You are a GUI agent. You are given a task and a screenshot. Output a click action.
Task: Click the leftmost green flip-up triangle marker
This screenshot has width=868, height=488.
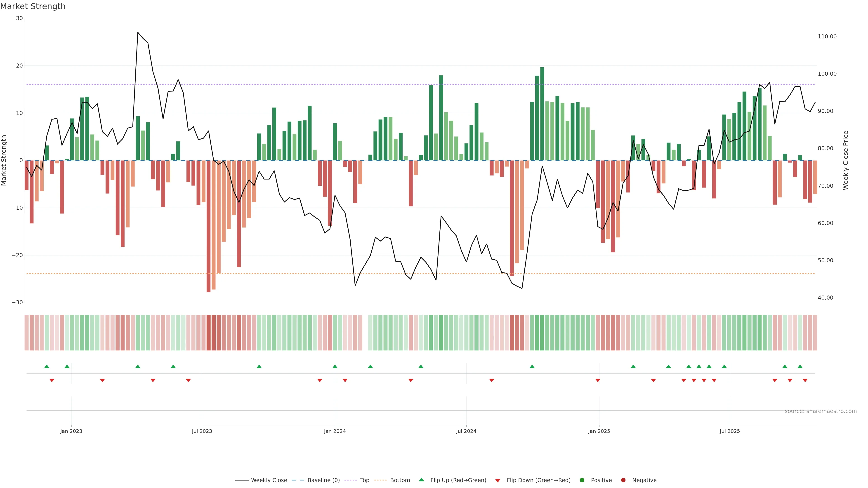click(47, 366)
